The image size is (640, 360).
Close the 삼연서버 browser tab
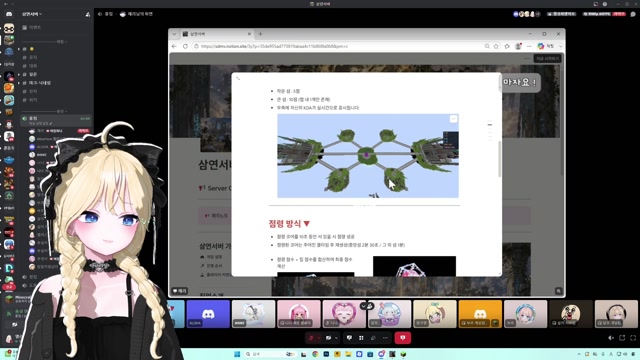pyautogui.click(x=249, y=34)
